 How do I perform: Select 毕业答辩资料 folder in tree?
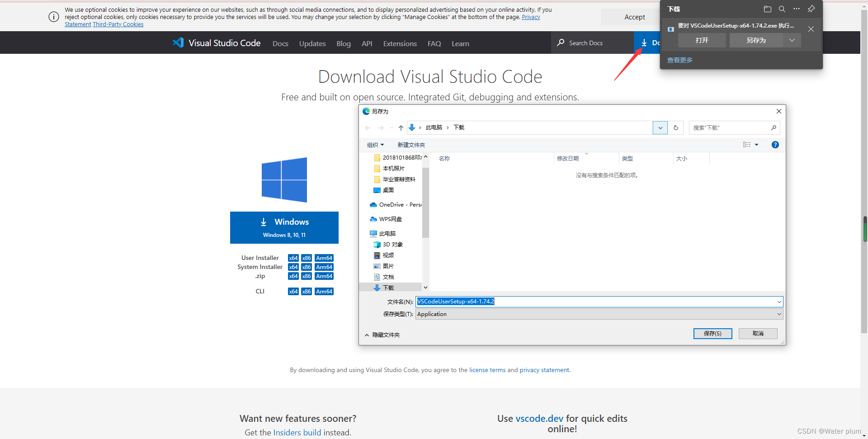tap(395, 179)
